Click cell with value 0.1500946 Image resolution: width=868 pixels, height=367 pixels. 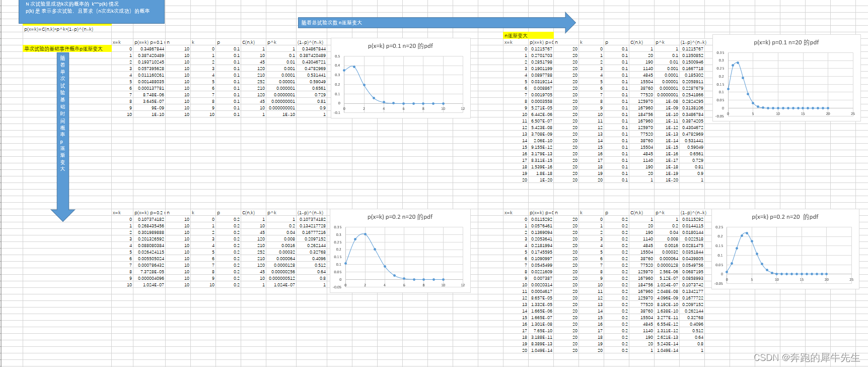692,62
